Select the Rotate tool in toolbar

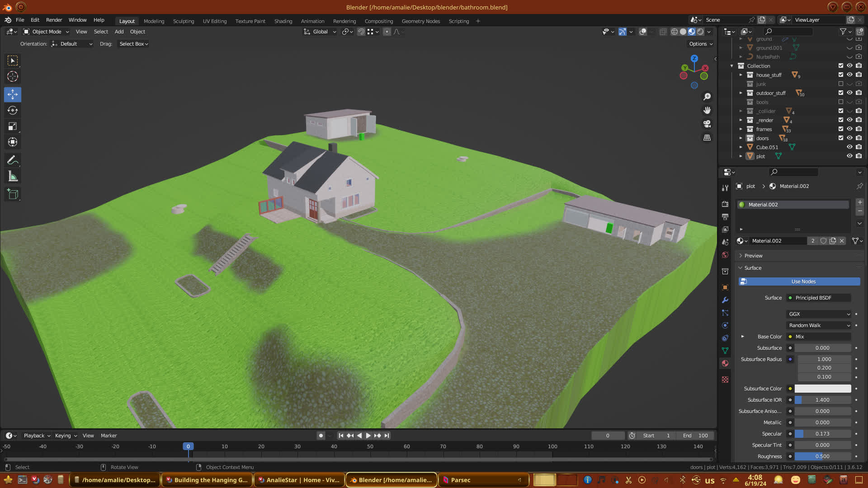point(13,110)
